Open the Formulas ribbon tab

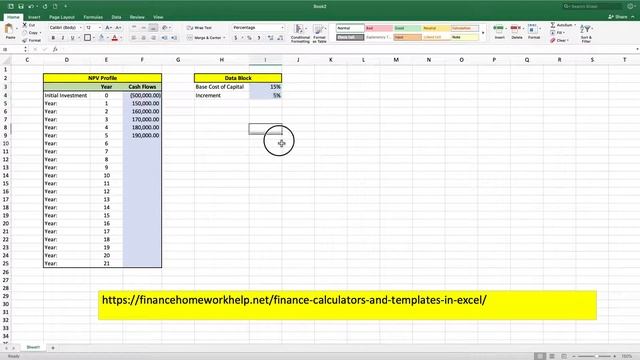[x=93, y=17]
